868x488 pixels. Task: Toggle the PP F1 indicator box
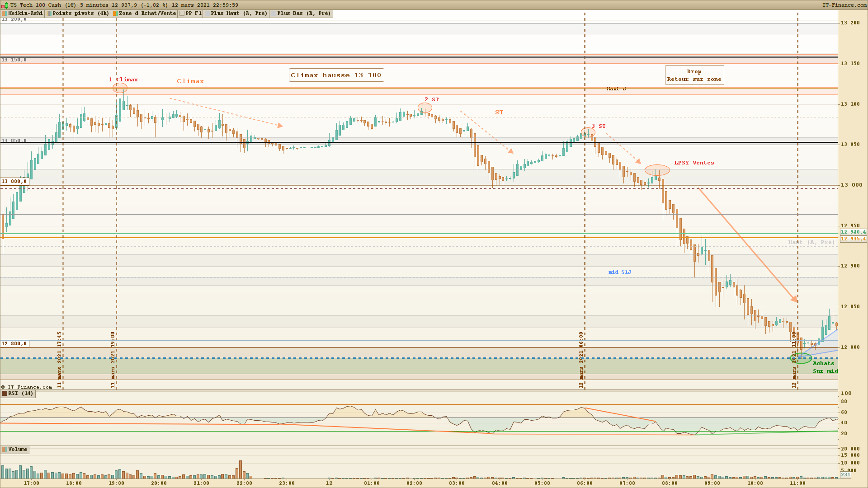tap(182, 14)
